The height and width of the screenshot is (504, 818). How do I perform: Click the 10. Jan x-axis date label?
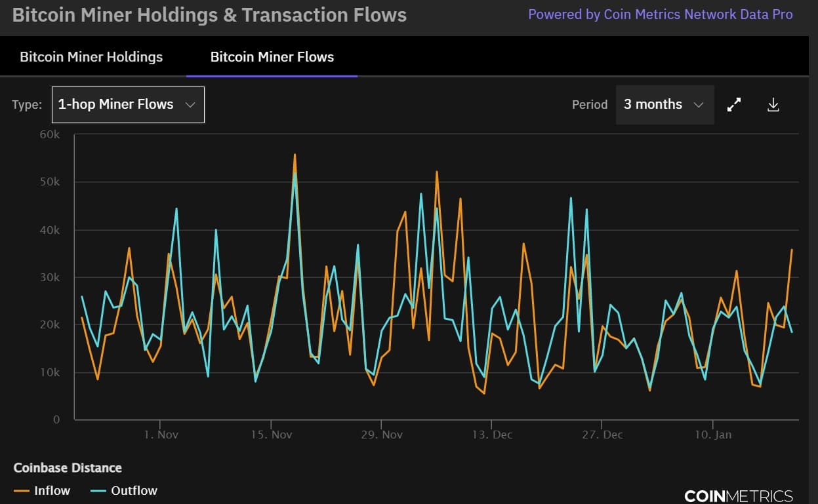pos(713,435)
